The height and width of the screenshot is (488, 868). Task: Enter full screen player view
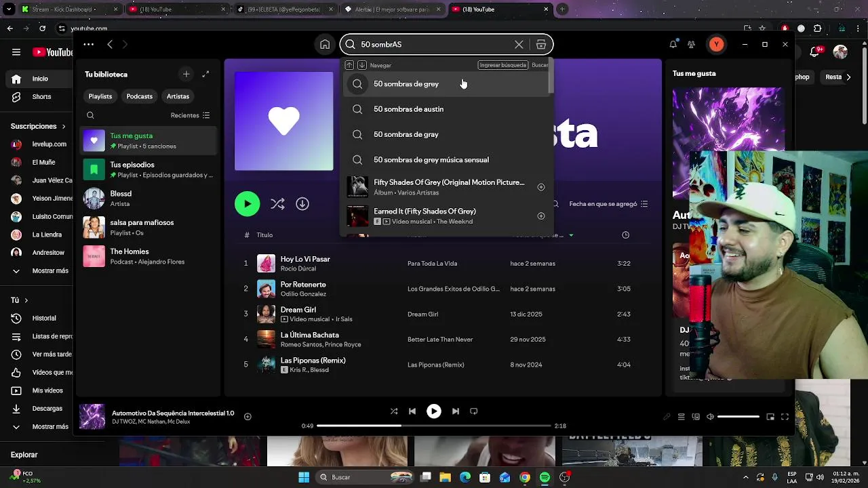[x=785, y=417]
